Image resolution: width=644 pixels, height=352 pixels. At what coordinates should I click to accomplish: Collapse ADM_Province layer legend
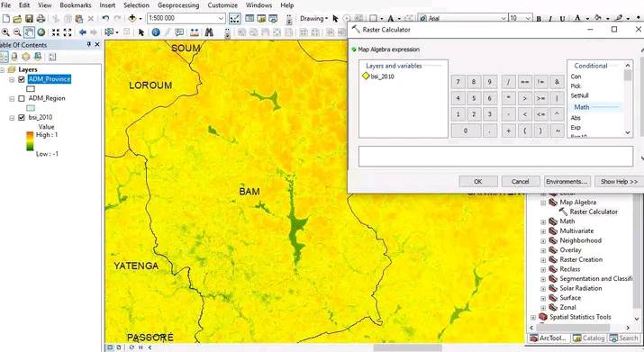[12, 80]
